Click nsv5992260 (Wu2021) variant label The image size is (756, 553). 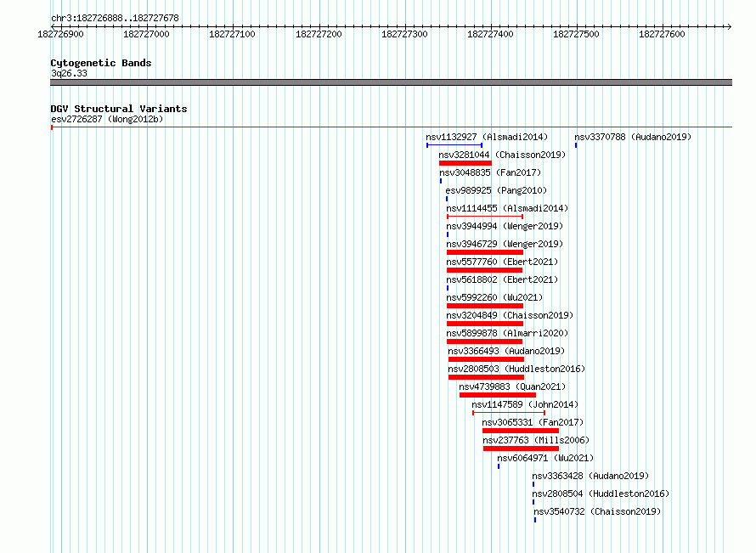[494, 297]
